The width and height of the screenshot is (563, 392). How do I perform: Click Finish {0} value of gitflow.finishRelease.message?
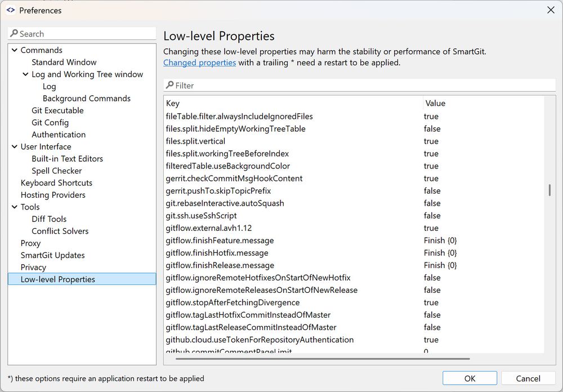pos(440,265)
